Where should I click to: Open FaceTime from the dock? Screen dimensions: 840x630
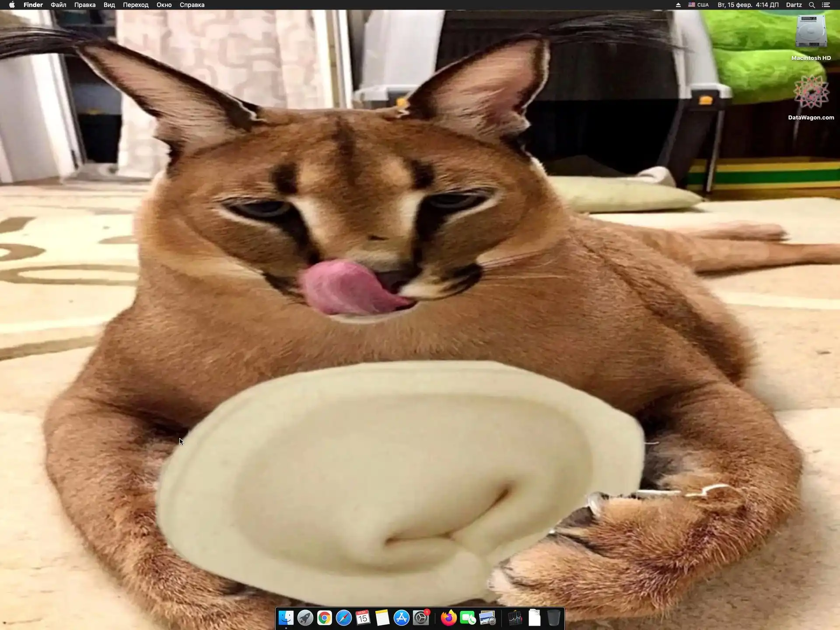[468, 618]
